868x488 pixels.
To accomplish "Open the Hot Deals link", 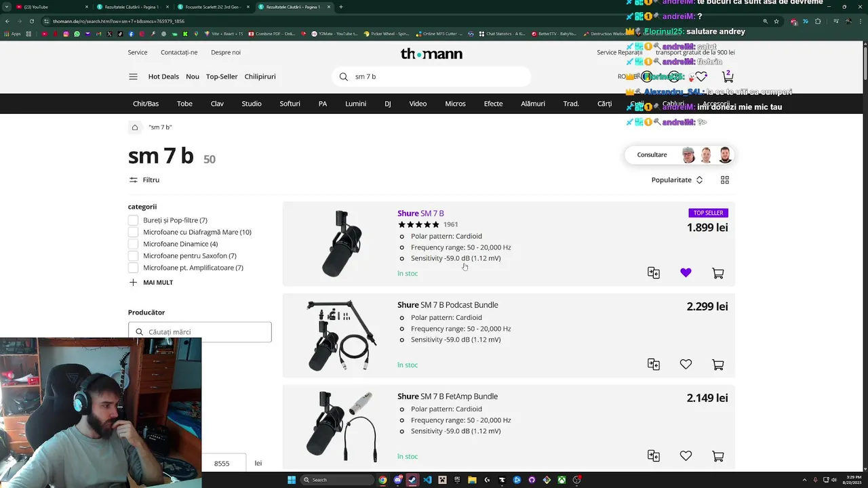I will 163,77.
